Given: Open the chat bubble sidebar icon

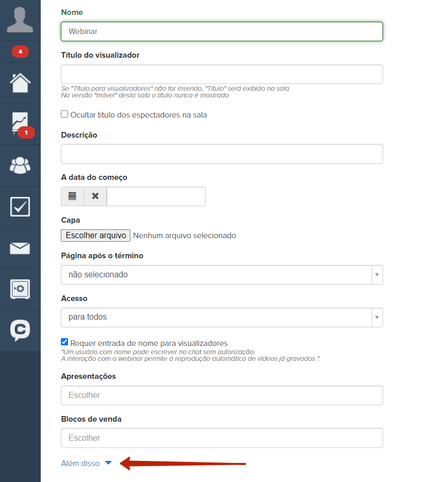Looking at the screenshot, I should point(20,330).
